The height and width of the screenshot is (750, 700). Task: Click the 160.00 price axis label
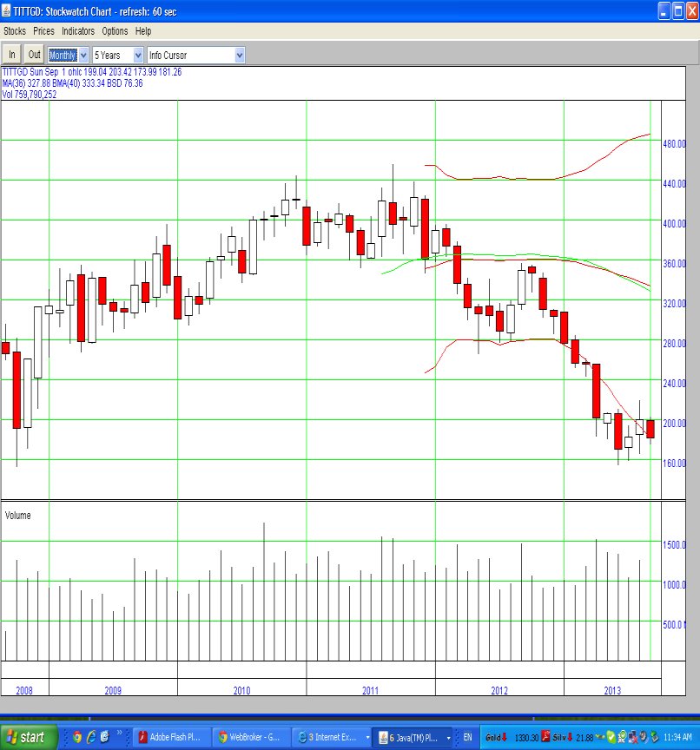click(674, 463)
